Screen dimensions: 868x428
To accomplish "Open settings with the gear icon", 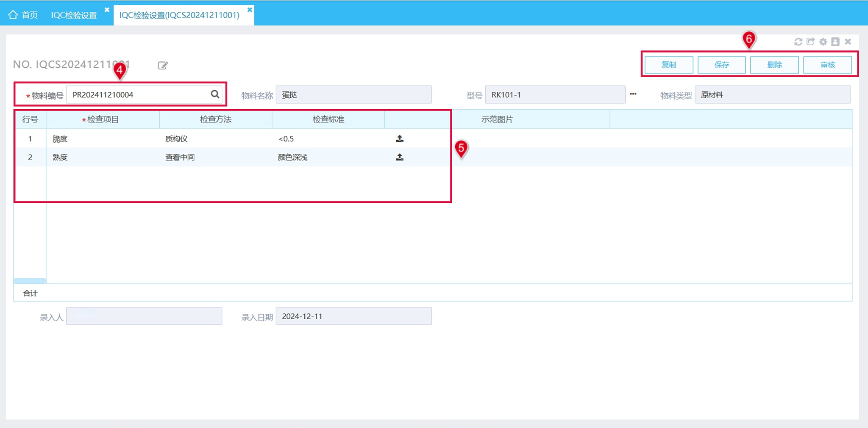I will pyautogui.click(x=823, y=41).
